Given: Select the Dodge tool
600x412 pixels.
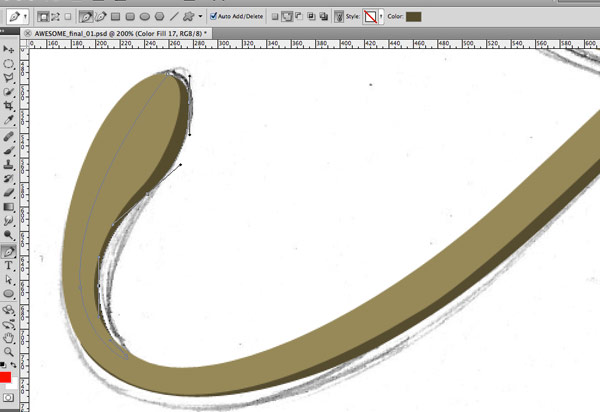Looking at the screenshot, I should pos(8,235).
